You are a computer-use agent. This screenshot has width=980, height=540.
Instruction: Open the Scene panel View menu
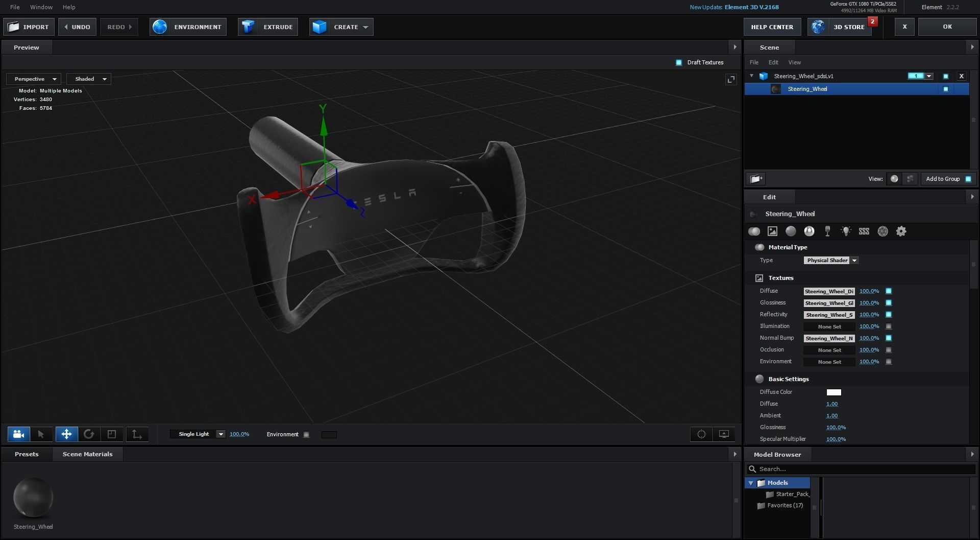795,62
